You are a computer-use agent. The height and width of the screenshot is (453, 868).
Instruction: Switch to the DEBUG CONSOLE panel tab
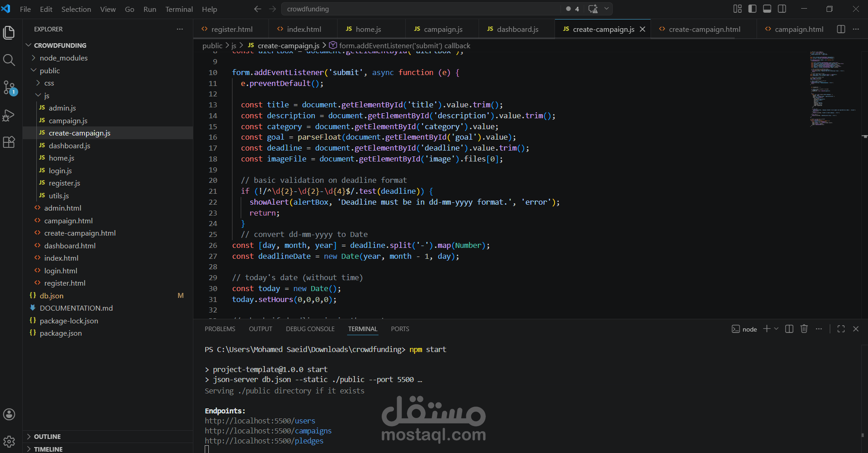point(310,329)
